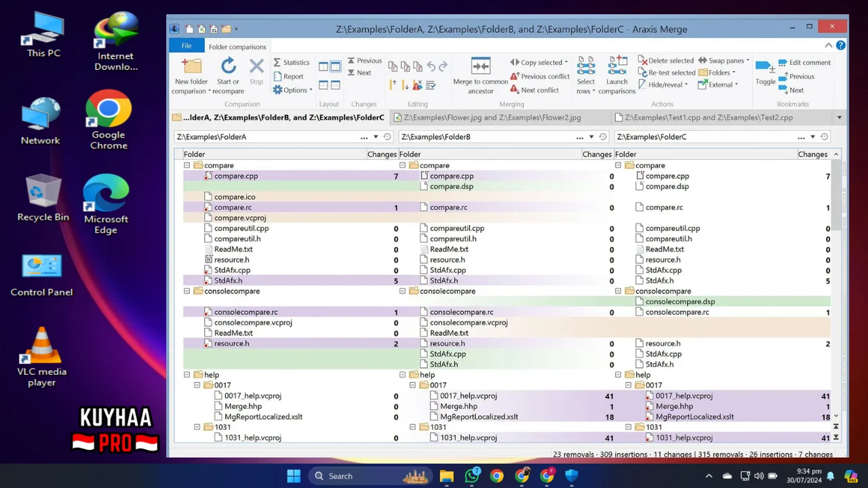This screenshot has height=488, width=868.
Task: Click the third-pane file icon in Editing
Action: click(418, 66)
